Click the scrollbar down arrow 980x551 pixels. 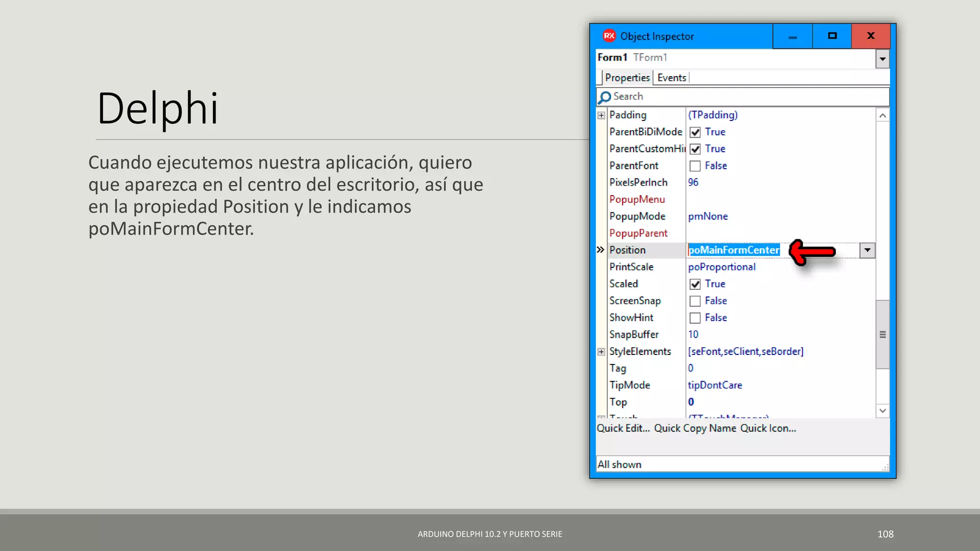(x=883, y=411)
